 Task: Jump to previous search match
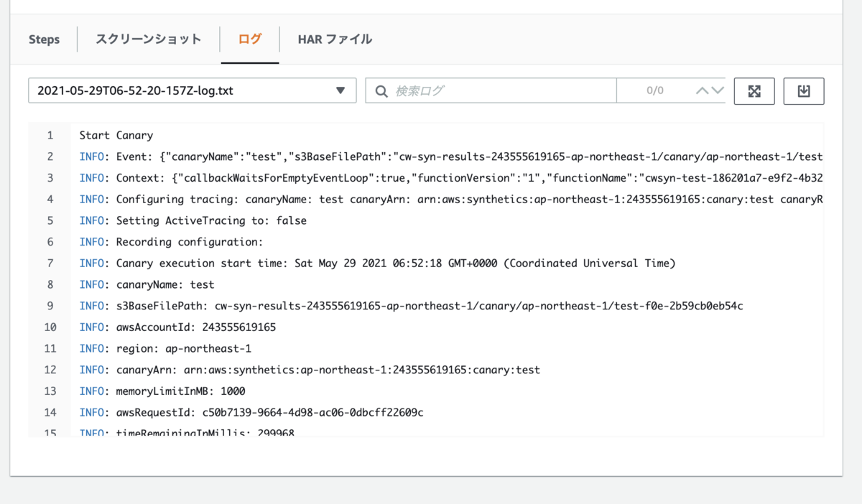pos(701,91)
